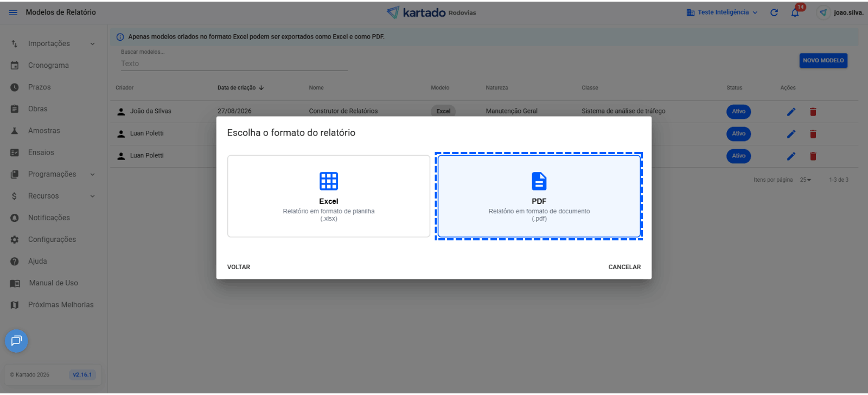Click the Ajuda question mark icon
This screenshot has width=868, height=395.
point(15,261)
